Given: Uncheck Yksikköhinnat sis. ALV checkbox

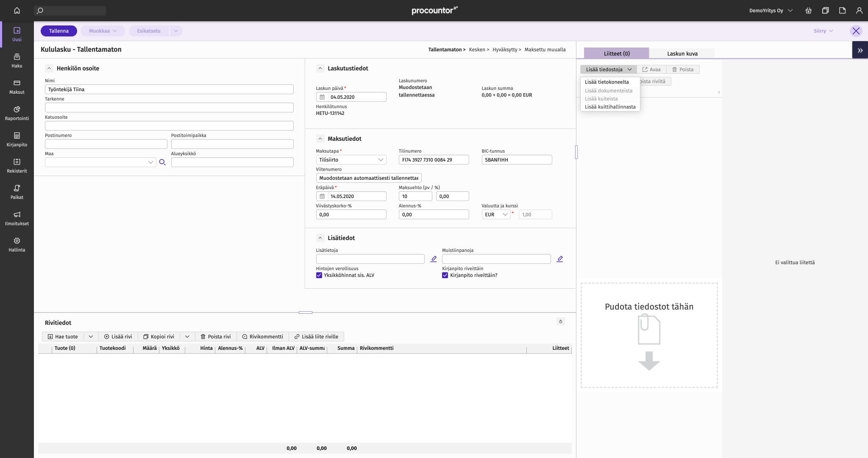Looking at the screenshot, I should (x=319, y=275).
